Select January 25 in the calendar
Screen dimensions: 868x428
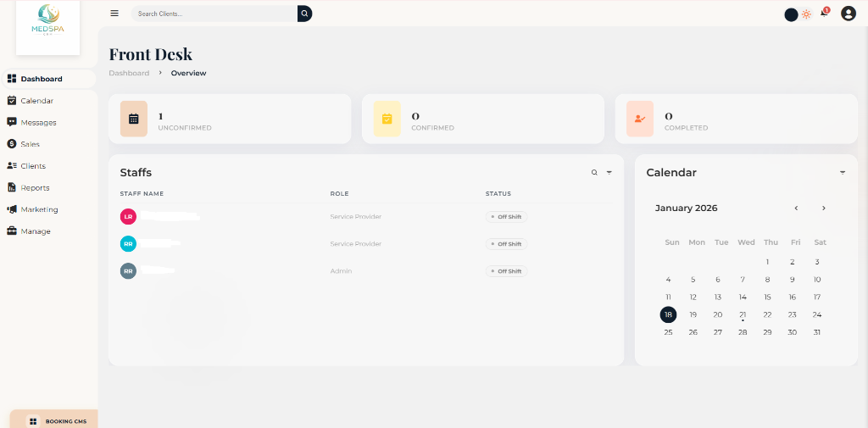[668, 332]
